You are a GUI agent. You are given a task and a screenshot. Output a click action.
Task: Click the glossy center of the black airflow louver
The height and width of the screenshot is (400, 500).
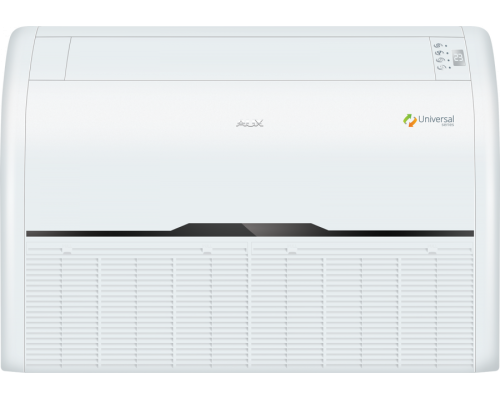250,230
